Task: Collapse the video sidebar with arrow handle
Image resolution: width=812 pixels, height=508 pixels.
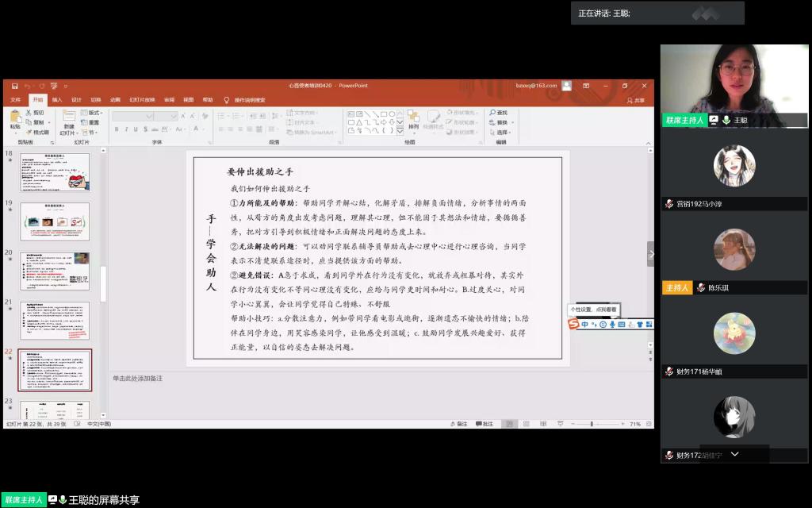Action: 651,254
